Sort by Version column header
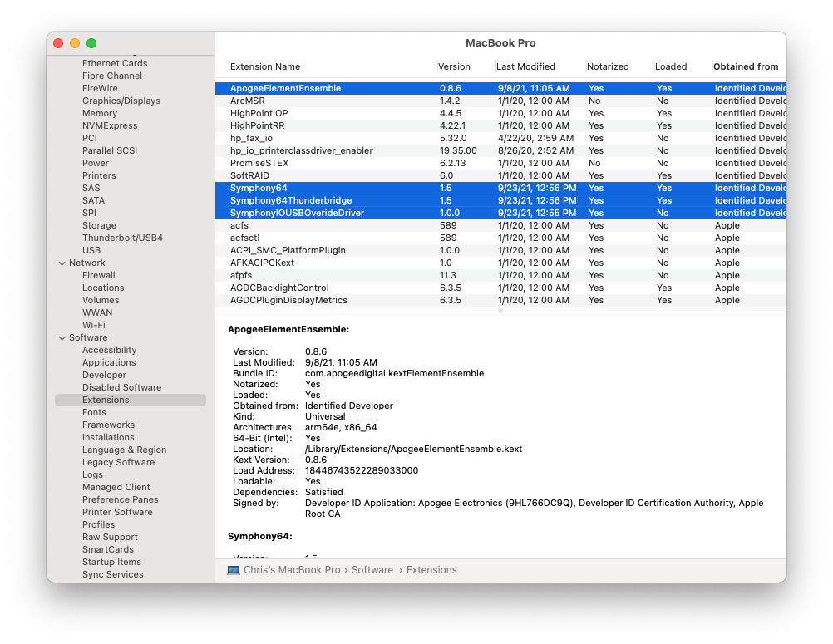833x644 pixels. [x=454, y=67]
